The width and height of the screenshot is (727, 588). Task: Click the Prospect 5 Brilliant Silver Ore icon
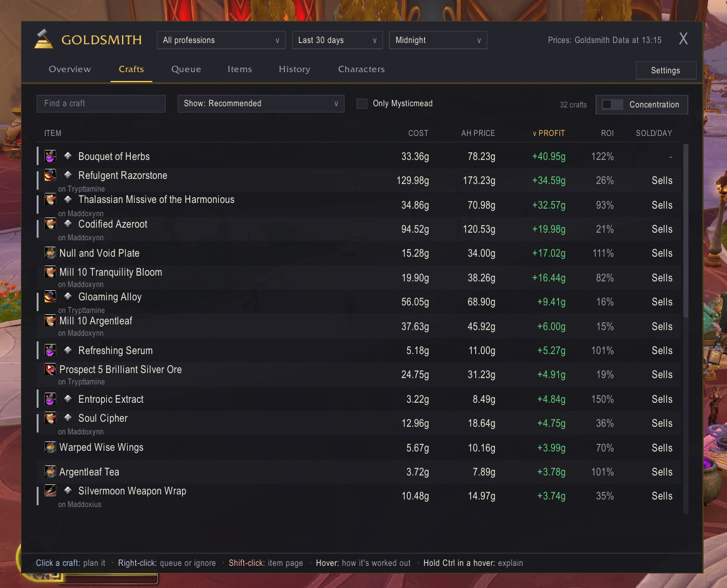coord(50,370)
